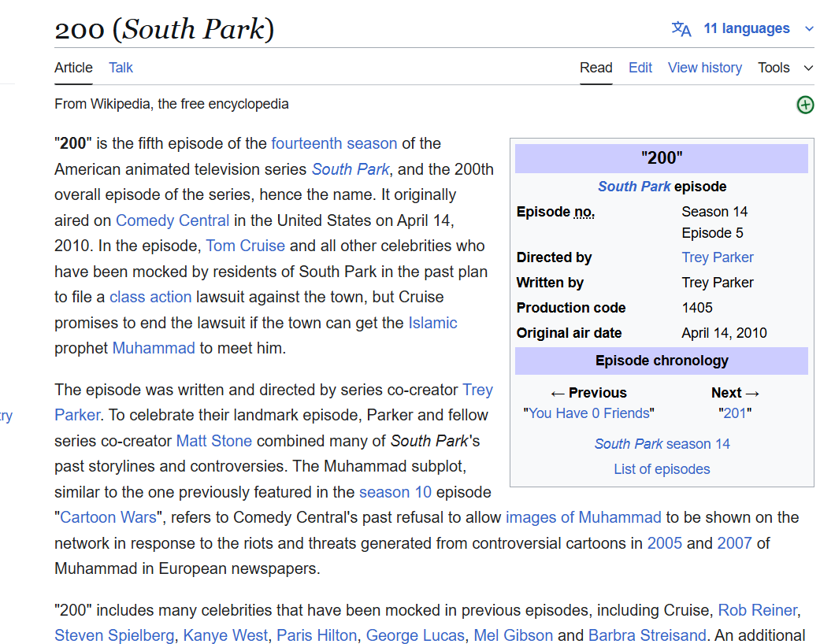Image resolution: width=820 pixels, height=644 pixels.
Task: Follow the images of Muhammad link
Action: click(584, 517)
